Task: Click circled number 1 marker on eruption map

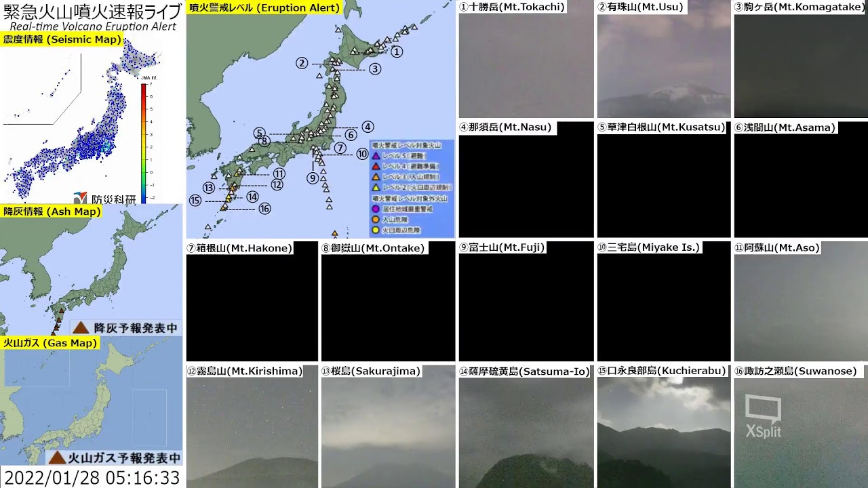Action: click(x=397, y=52)
